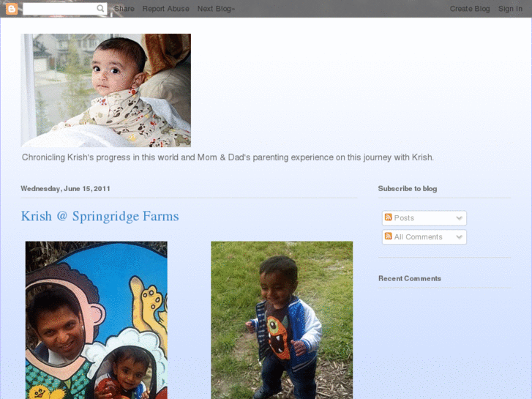Focus the Blogger navbar search field

pos(60,9)
